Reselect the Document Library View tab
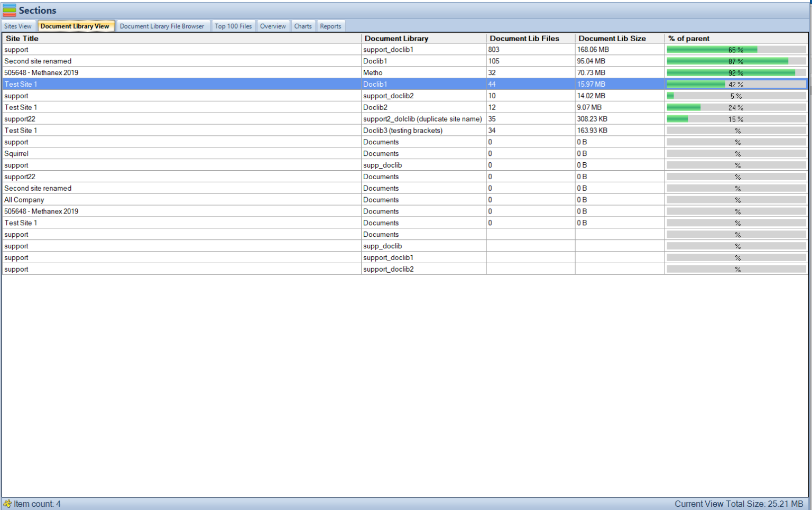The height and width of the screenshot is (510, 812). pos(76,25)
